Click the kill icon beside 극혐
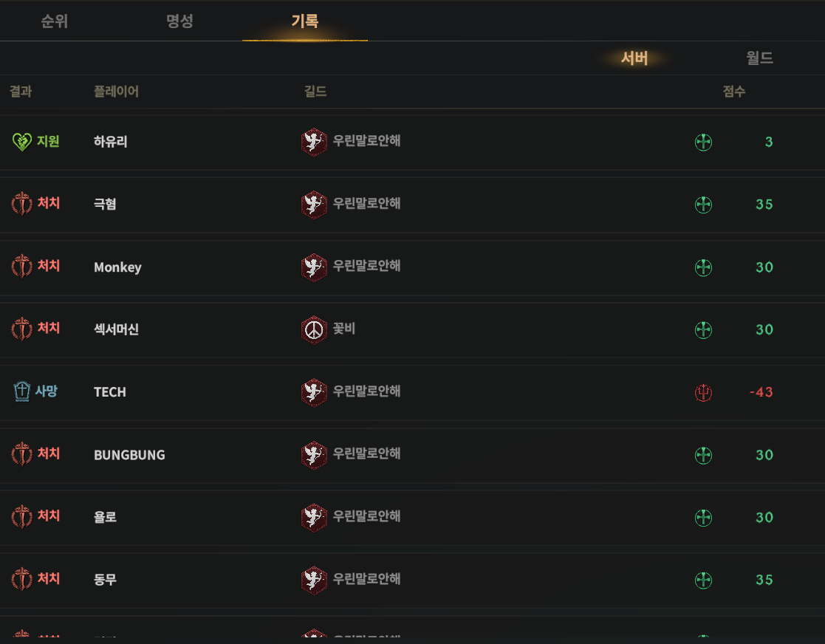 click(22, 204)
